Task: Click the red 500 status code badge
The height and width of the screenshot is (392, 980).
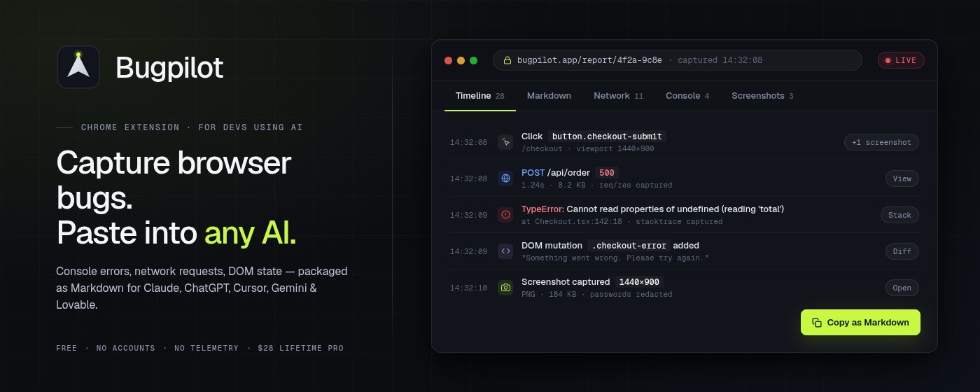Action: [606, 173]
